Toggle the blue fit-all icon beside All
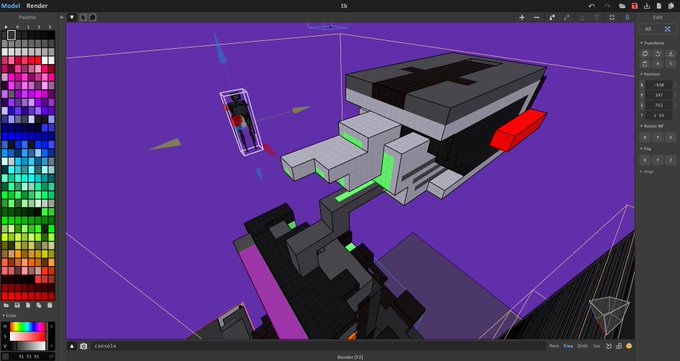This screenshot has height=361, width=680. coord(668,29)
